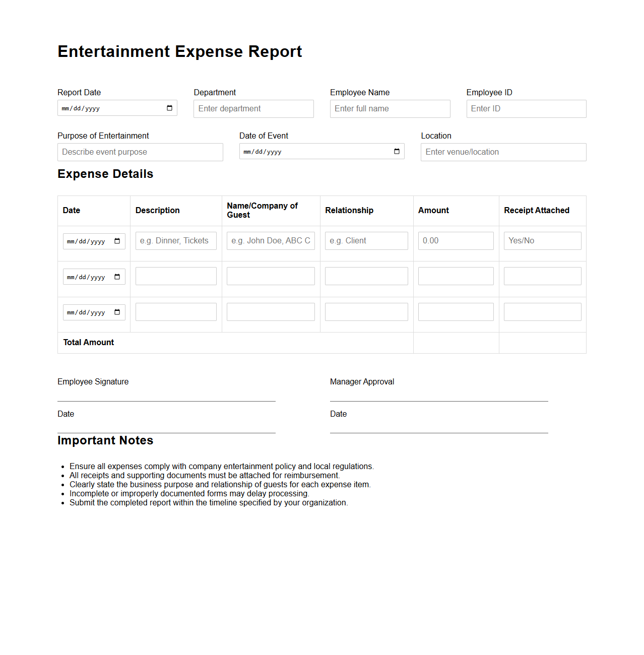Click the Department input field
Viewport: 644px width, 655px height.
pyautogui.click(x=253, y=109)
